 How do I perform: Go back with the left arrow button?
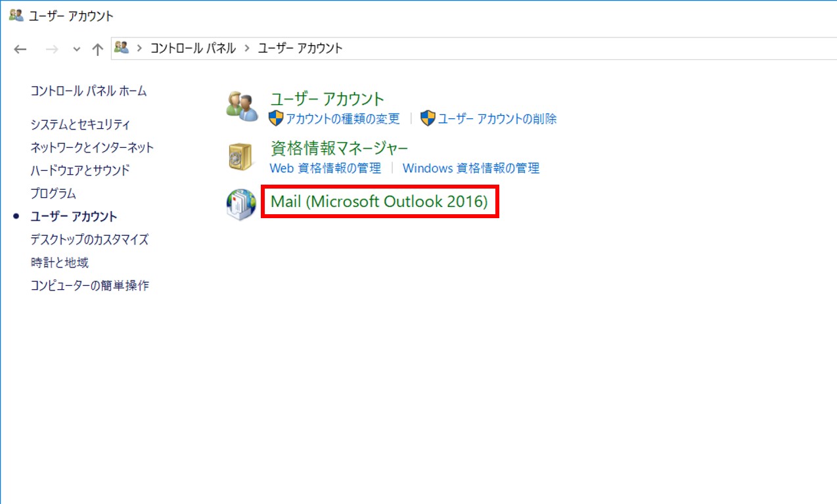tap(20, 49)
